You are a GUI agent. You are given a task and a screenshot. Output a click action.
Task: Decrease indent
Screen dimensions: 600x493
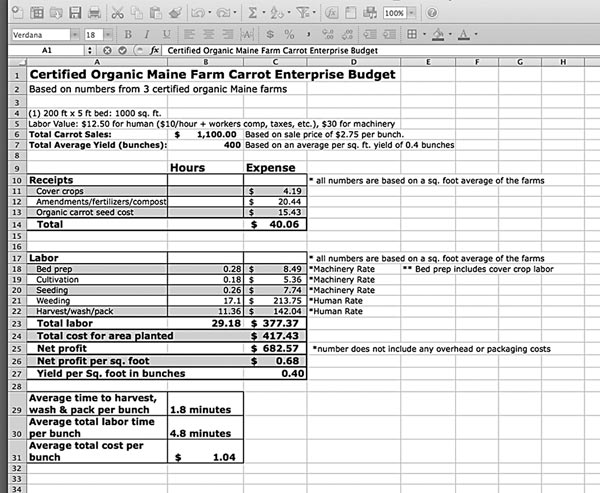click(370, 34)
